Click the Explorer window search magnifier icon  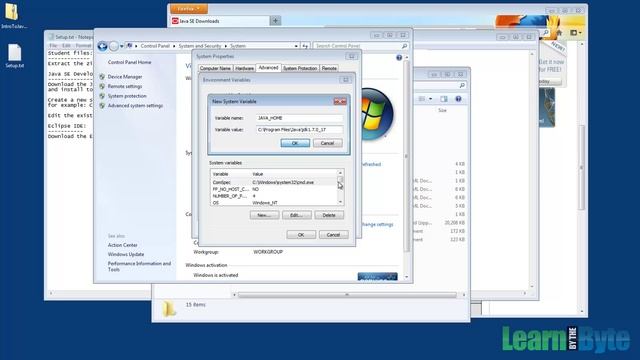[462, 85]
